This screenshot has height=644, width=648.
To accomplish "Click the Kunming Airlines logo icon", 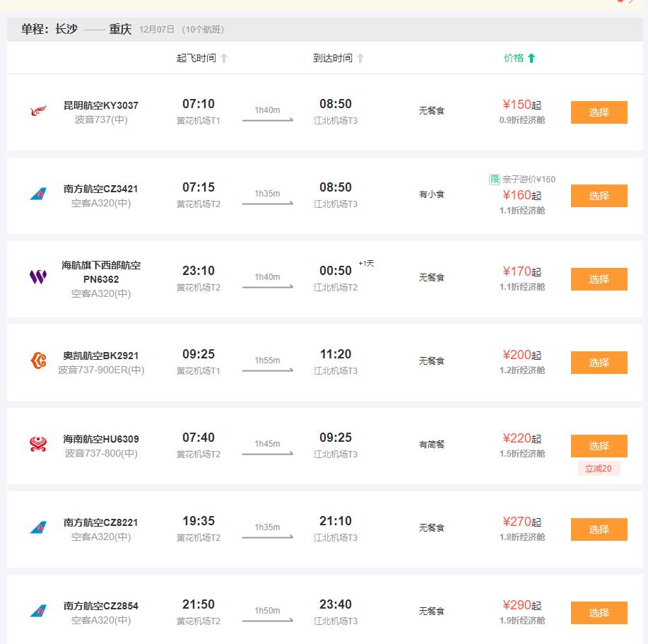I will 38,111.
